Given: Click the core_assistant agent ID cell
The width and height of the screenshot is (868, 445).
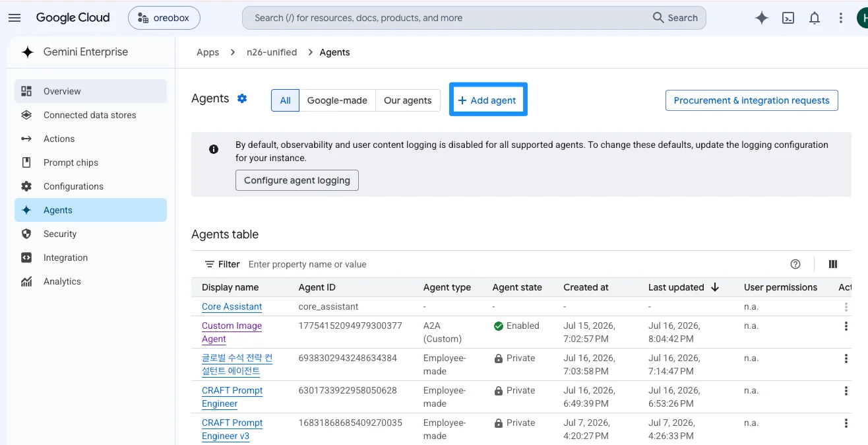Looking at the screenshot, I should [x=328, y=306].
